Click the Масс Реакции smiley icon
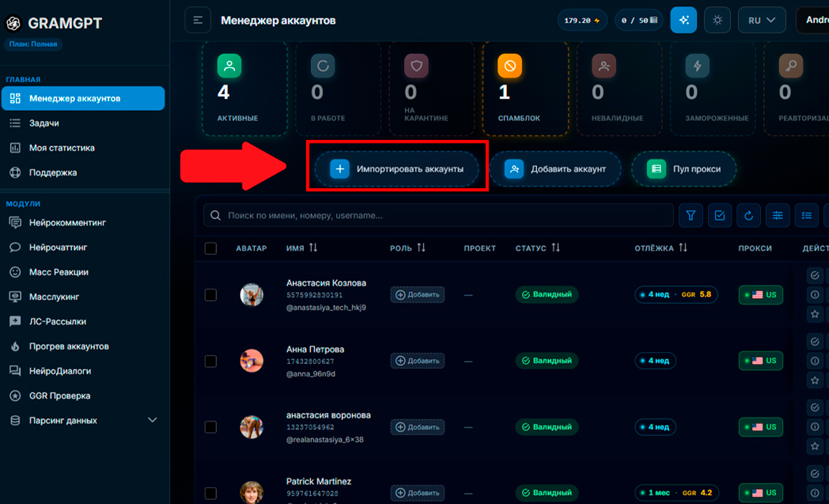The height and width of the screenshot is (504, 829). coord(15,272)
